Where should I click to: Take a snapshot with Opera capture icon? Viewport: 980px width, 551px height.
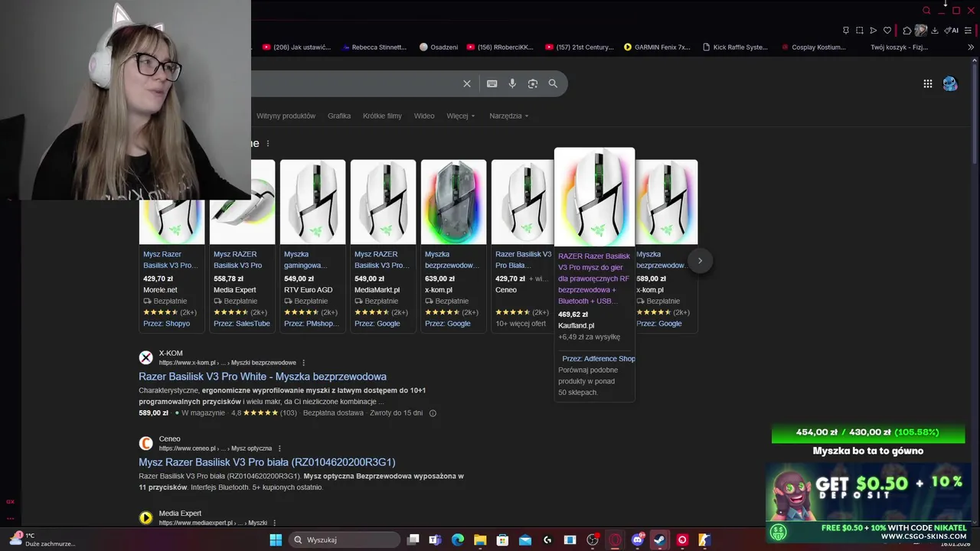[x=860, y=31]
